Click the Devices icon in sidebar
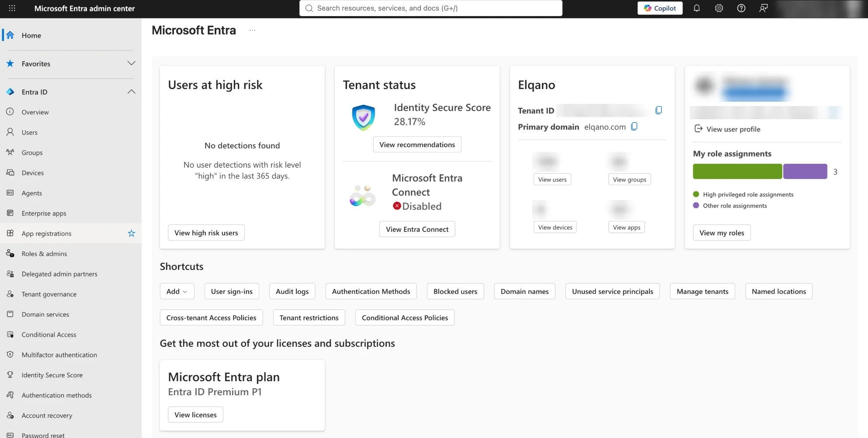The height and width of the screenshot is (438, 868). point(10,172)
